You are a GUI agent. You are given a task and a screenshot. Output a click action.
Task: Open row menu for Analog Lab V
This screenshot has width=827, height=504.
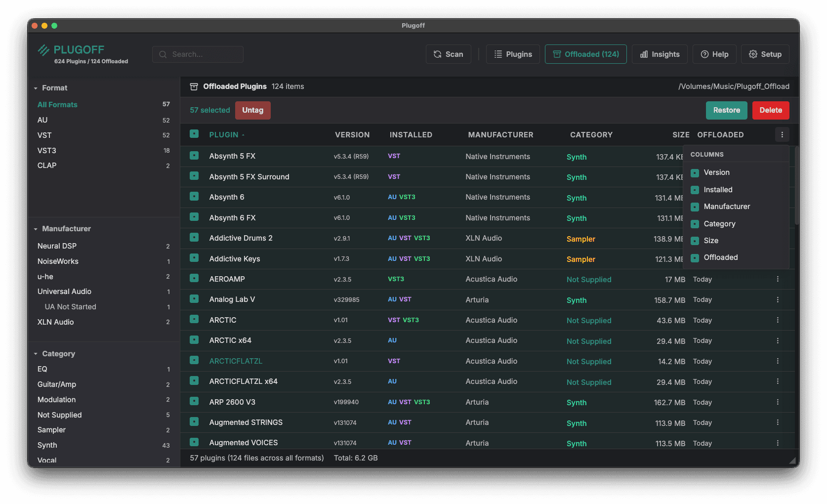click(778, 300)
